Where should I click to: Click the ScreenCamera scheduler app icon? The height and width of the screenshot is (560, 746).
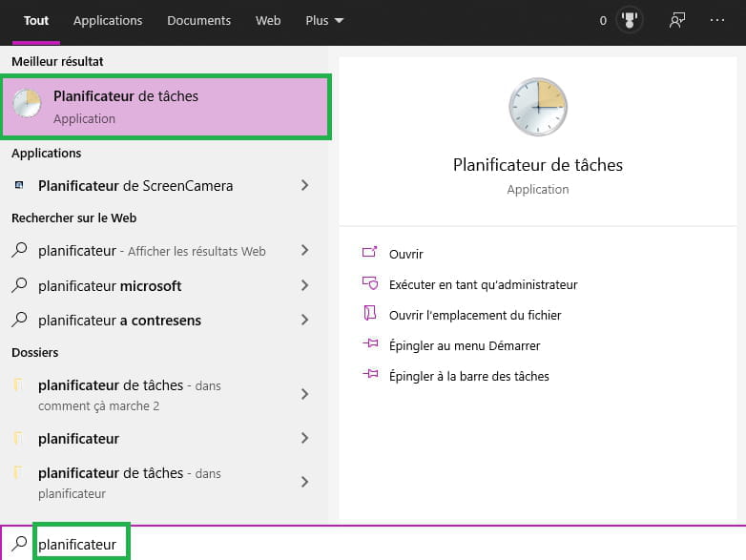tap(19, 185)
